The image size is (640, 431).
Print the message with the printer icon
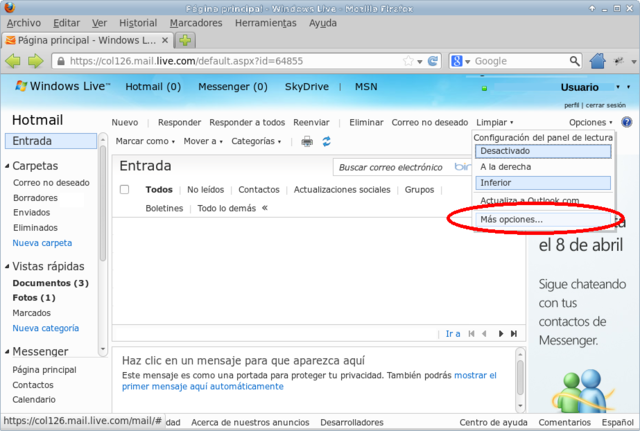point(307,142)
